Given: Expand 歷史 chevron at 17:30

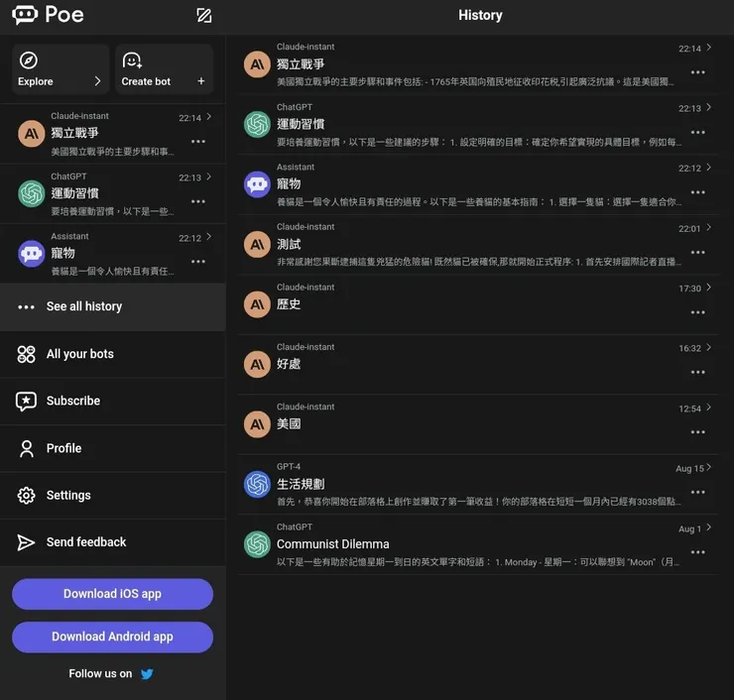Looking at the screenshot, I should coord(709,287).
